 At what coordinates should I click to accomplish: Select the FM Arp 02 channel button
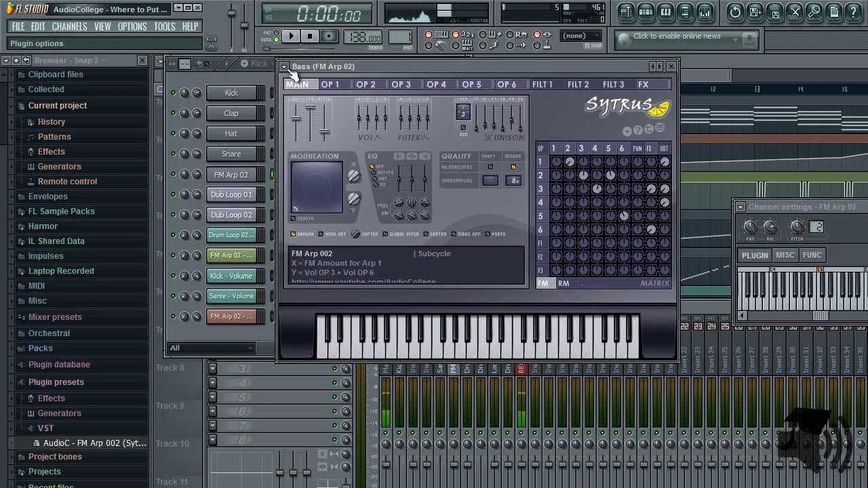click(x=231, y=174)
